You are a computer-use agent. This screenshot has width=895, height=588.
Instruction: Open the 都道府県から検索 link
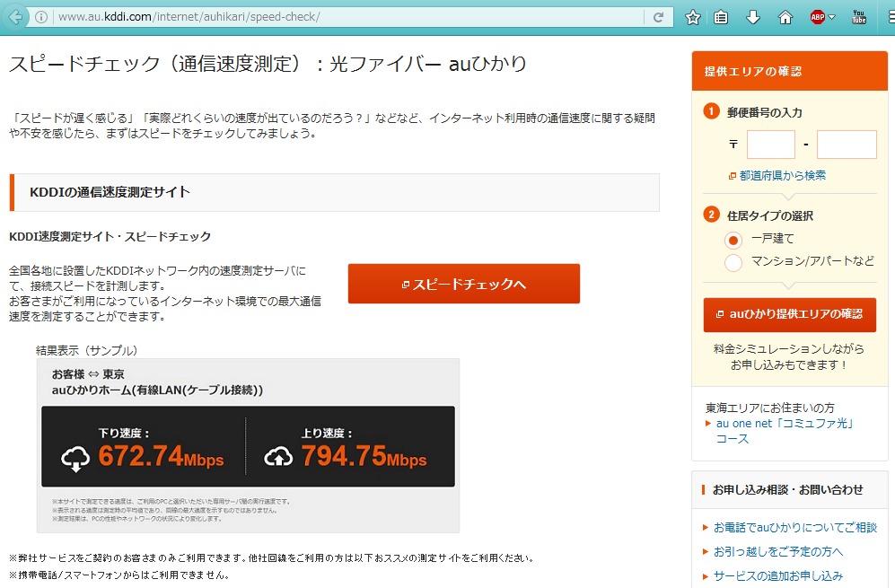pos(782,176)
